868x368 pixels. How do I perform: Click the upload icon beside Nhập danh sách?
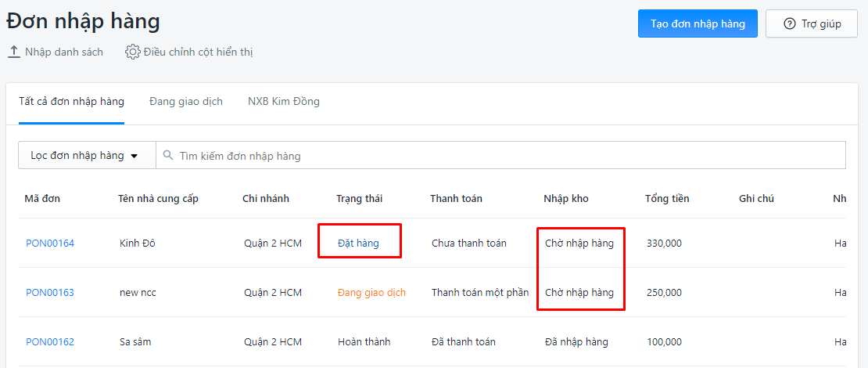point(13,52)
